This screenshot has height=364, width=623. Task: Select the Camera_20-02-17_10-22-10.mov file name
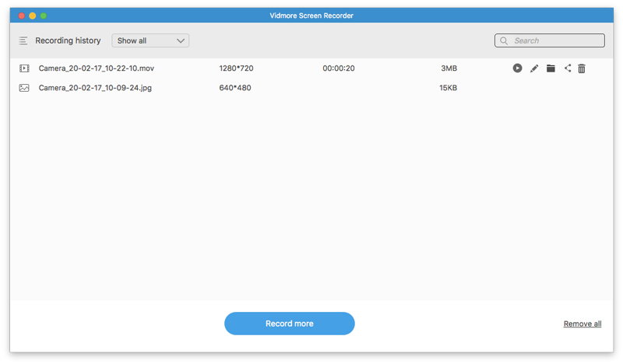click(x=97, y=68)
